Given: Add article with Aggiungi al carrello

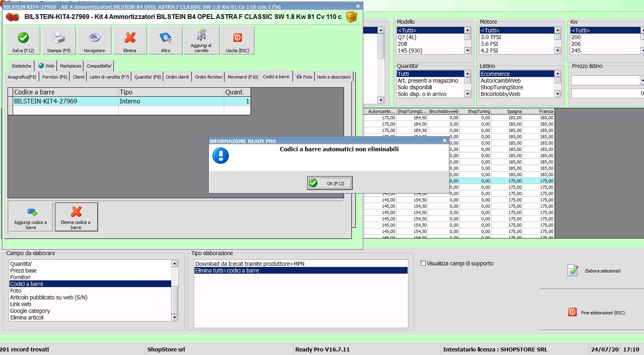Looking at the screenshot, I should [202, 41].
